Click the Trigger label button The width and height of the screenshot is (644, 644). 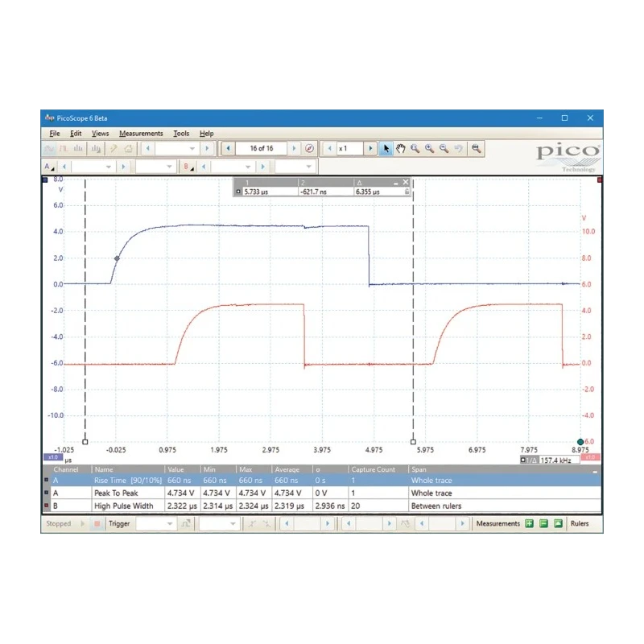(x=119, y=524)
